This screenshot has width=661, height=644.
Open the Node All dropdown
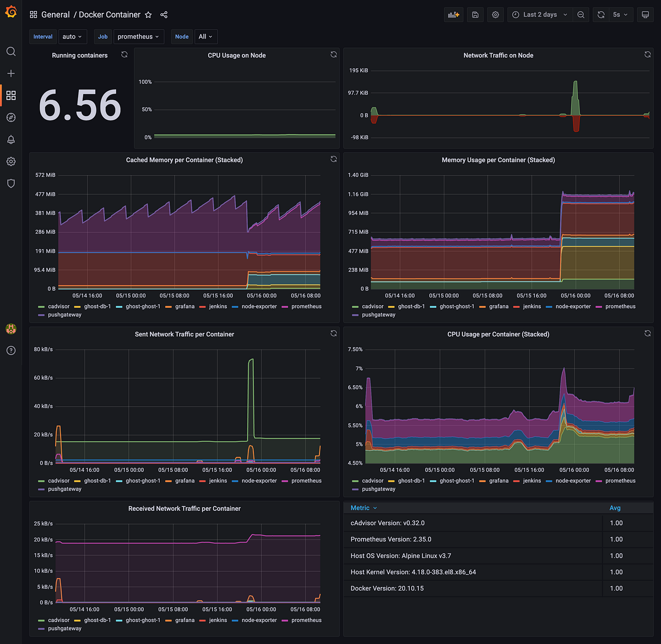(x=205, y=36)
